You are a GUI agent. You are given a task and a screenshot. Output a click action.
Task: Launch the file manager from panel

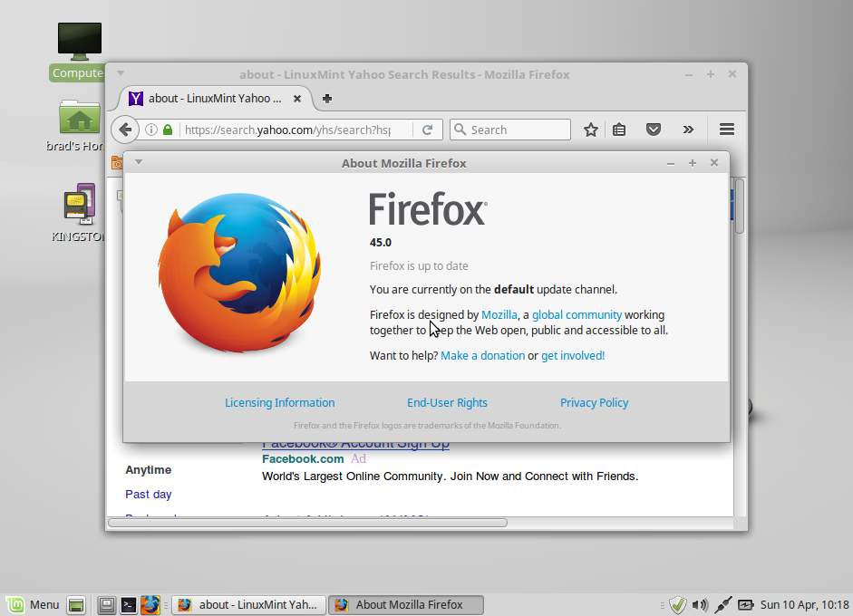click(x=106, y=604)
